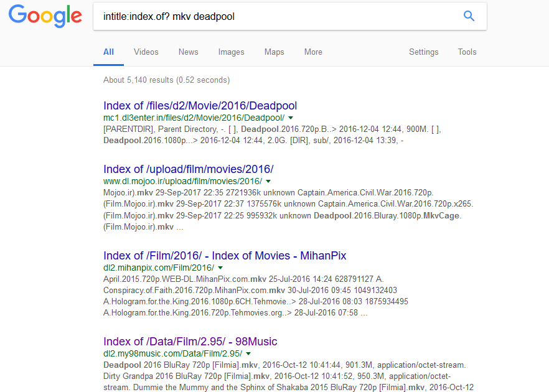Open the Google logo homepage
Image resolution: width=549 pixels, height=392 pixels.
[x=45, y=16]
